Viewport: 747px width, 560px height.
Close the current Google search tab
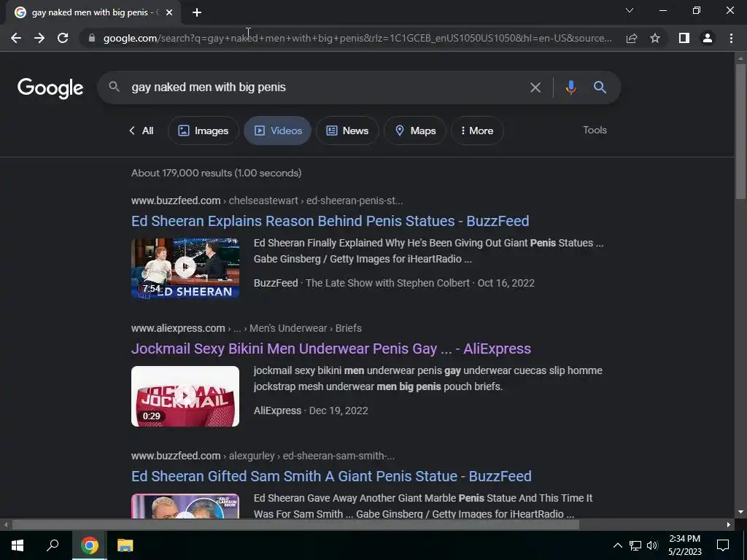pos(169,12)
